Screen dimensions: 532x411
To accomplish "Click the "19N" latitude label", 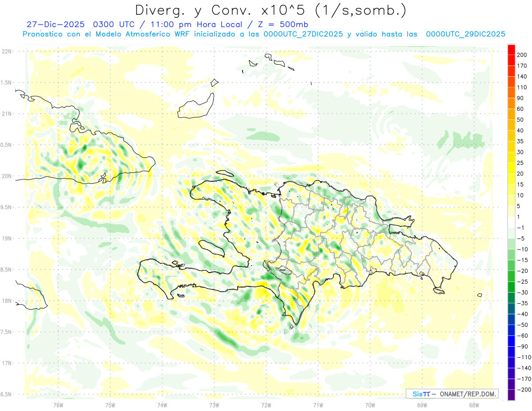I will (7, 238).
